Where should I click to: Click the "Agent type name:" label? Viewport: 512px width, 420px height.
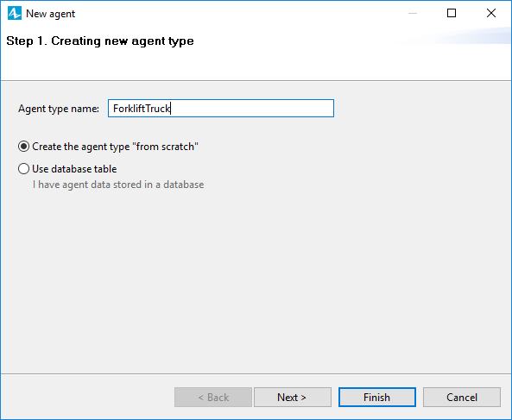point(59,109)
